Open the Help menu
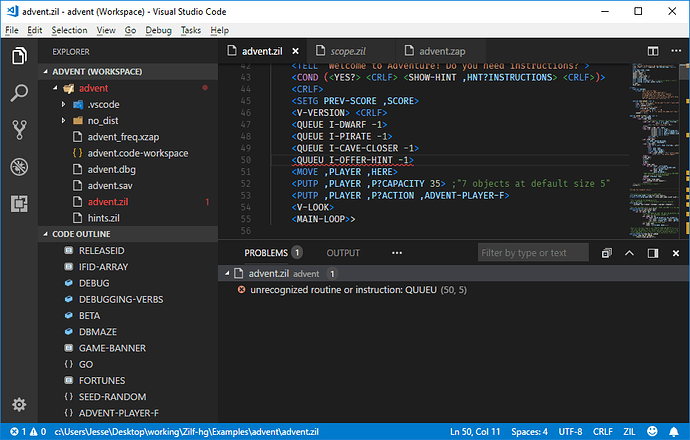 [x=220, y=30]
